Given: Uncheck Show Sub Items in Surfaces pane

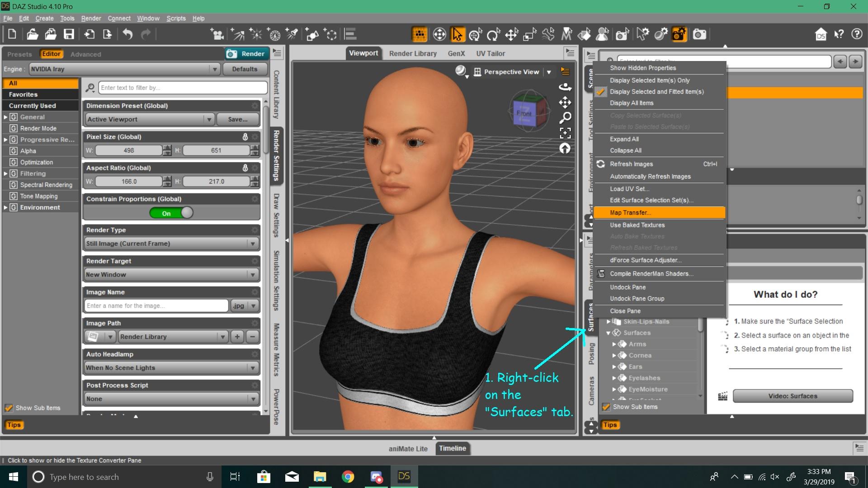Looking at the screenshot, I should [x=606, y=407].
